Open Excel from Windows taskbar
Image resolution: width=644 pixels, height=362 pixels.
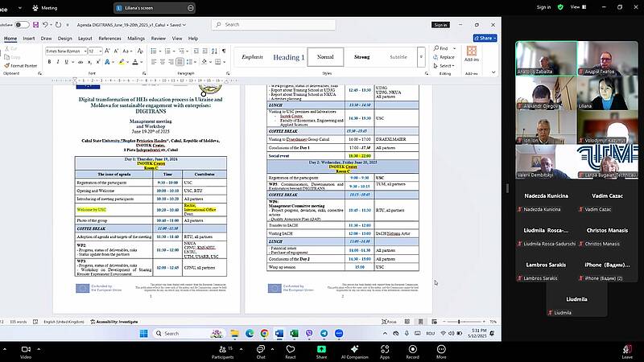coord(294,333)
